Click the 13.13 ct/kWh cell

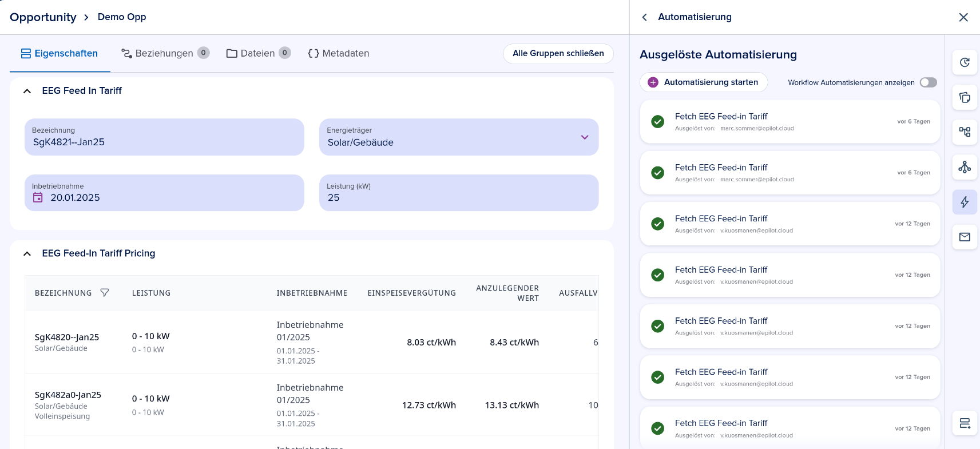click(512, 405)
